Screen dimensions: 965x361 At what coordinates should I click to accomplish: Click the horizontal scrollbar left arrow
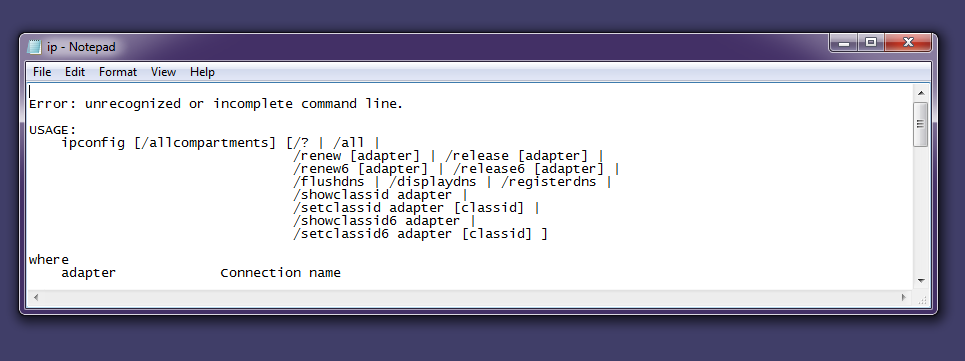tap(35, 297)
